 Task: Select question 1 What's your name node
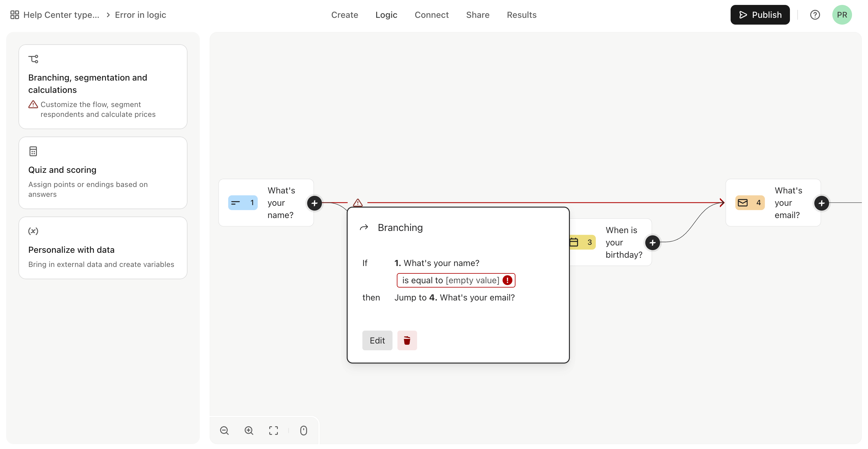[266, 203]
